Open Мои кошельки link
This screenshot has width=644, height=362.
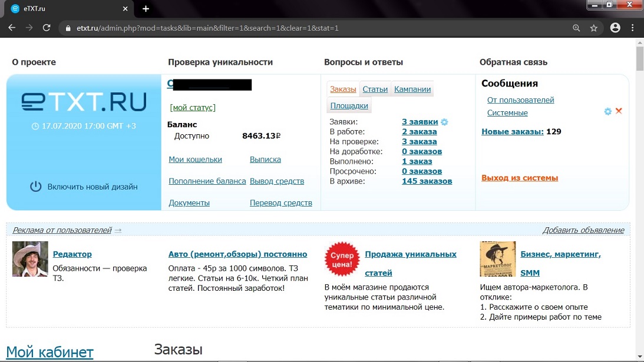click(195, 160)
